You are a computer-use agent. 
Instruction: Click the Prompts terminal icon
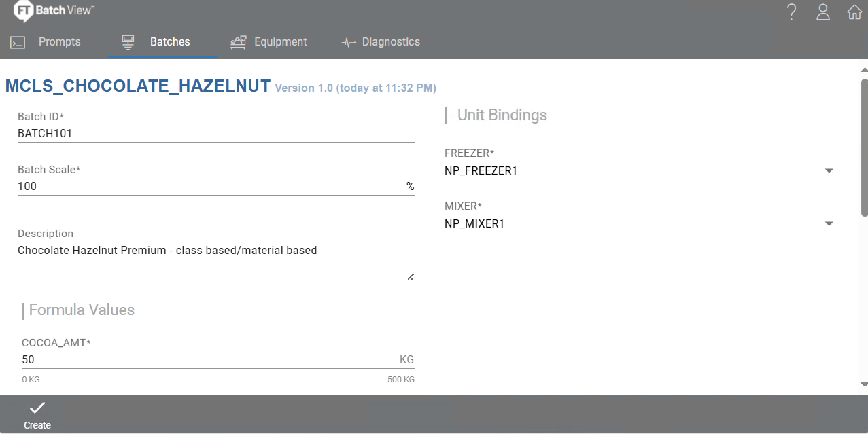(18, 43)
